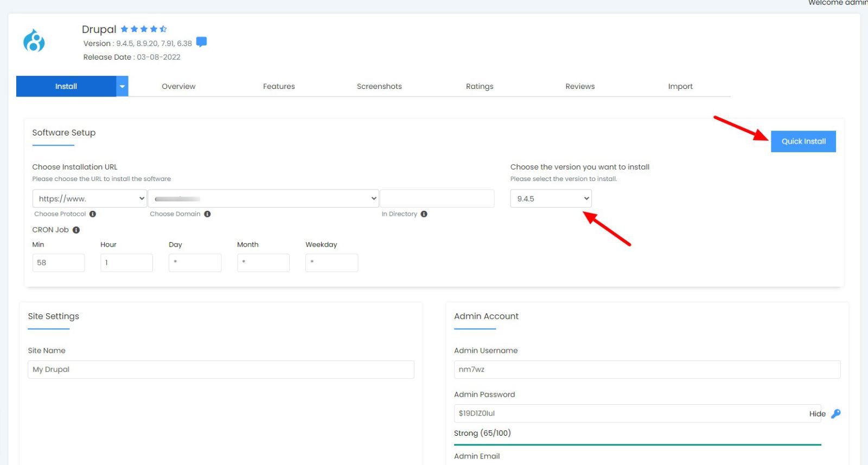Open the 9.4.5 version dropdown
This screenshot has width=868, height=465.
551,198
